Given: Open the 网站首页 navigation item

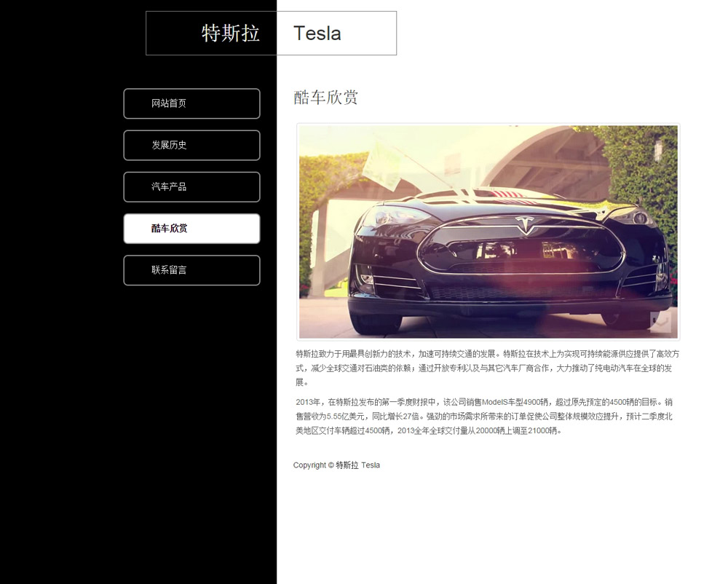Looking at the screenshot, I should point(191,103).
